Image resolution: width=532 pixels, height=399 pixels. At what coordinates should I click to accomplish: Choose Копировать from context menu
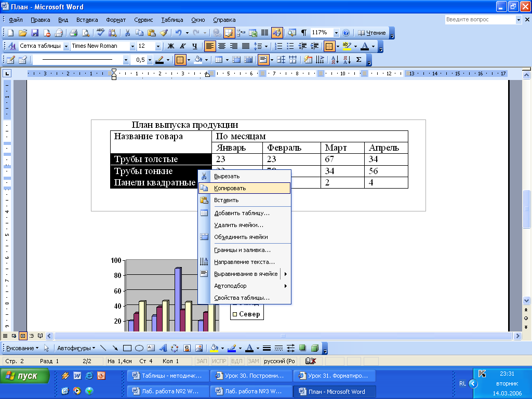244,188
